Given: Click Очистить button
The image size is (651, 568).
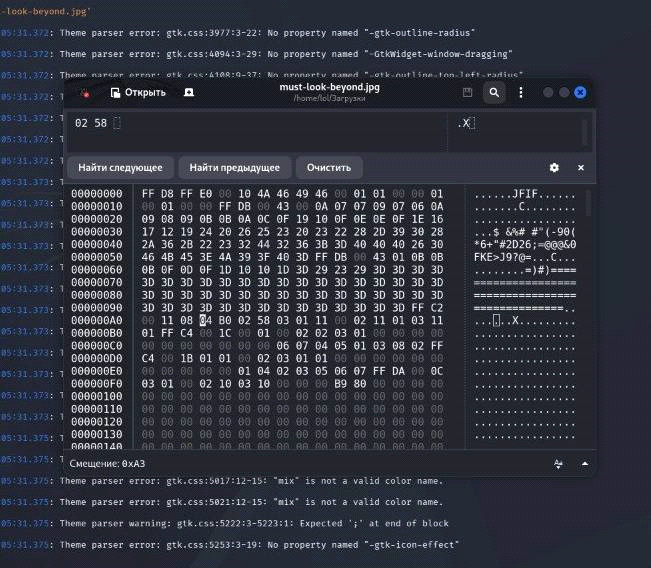Looking at the screenshot, I should (329, 168).
